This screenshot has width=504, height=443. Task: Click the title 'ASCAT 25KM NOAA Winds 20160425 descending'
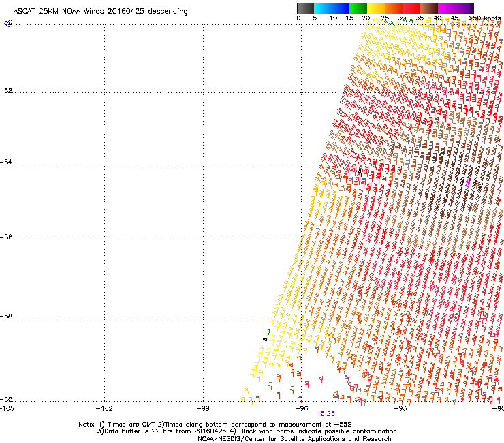pyautogui.click(x=101, y=12)
